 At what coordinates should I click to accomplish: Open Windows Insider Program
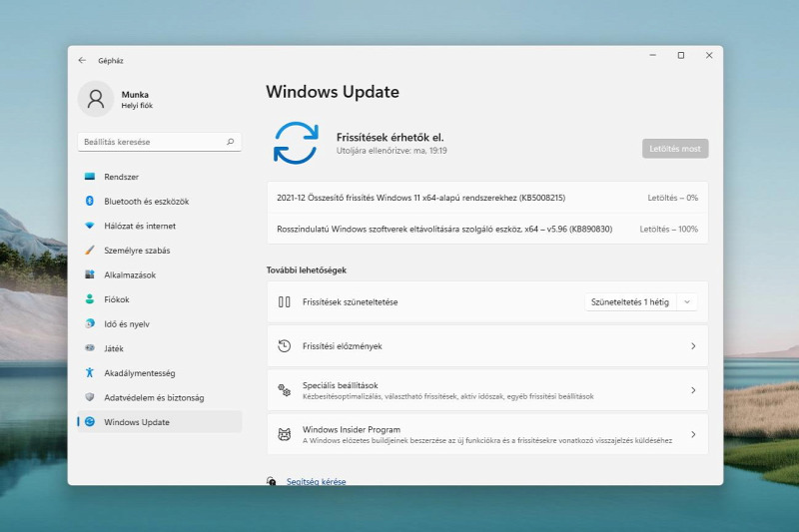point(487,434)
